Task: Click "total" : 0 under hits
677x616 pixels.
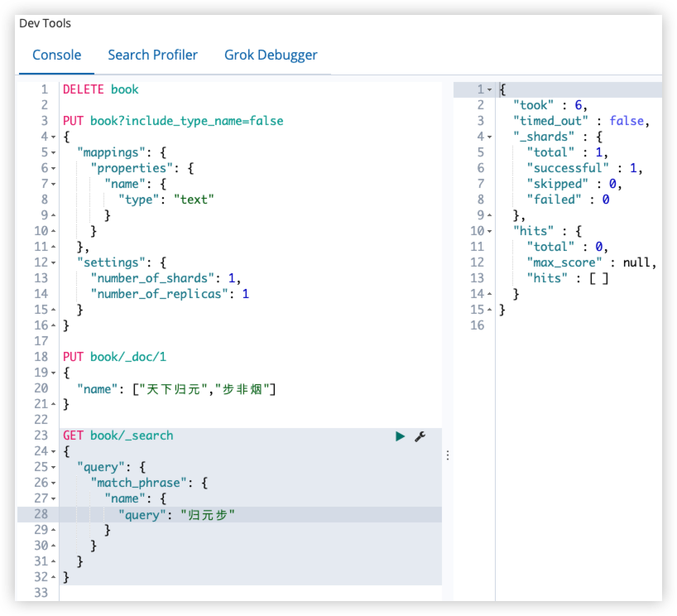Action: (567, 247)
